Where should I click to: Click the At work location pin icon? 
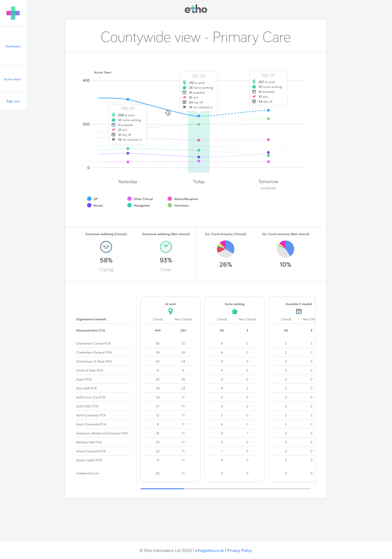tap(170, 311)
